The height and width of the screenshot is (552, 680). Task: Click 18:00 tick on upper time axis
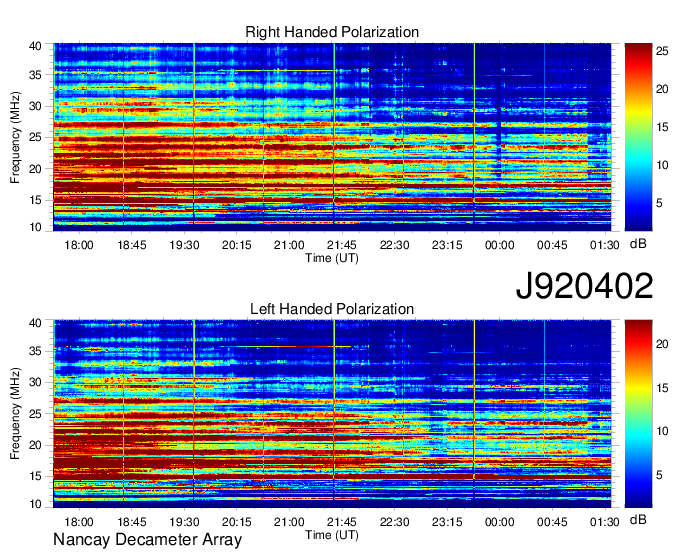(79, 245)
